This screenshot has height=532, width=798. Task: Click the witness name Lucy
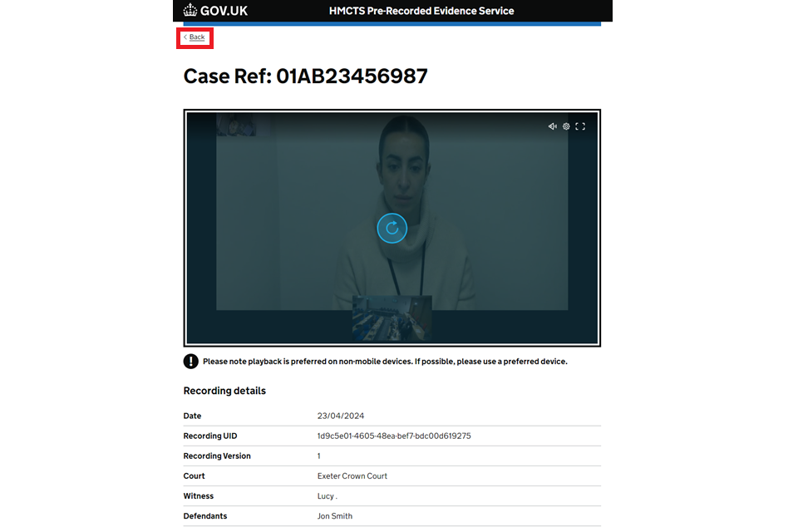[x=326, y=496]
